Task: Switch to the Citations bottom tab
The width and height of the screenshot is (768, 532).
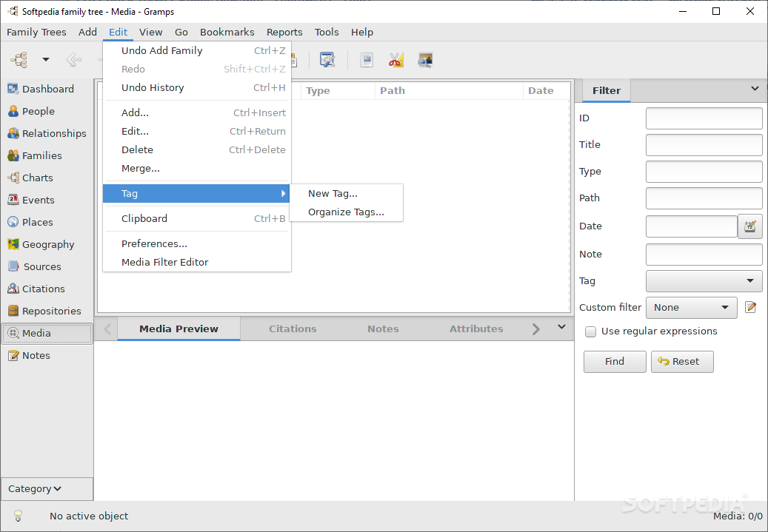Action: [x=293, y=329]
